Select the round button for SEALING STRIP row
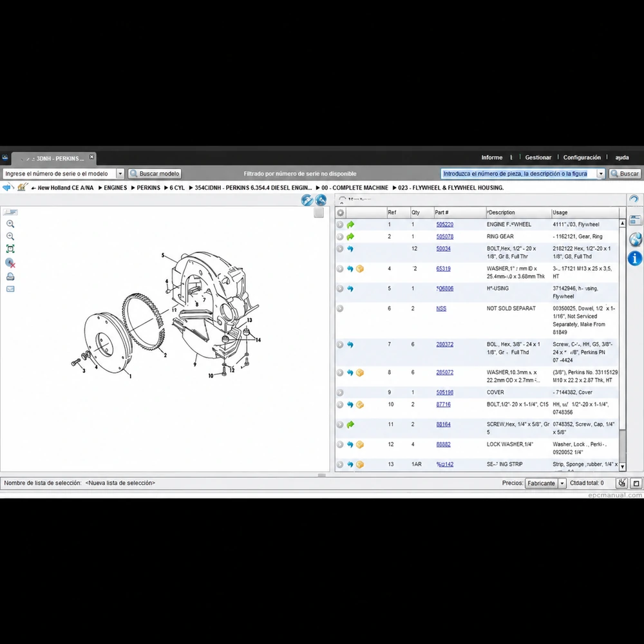Viewport: 644px width, 644px height. pos(339,464)
